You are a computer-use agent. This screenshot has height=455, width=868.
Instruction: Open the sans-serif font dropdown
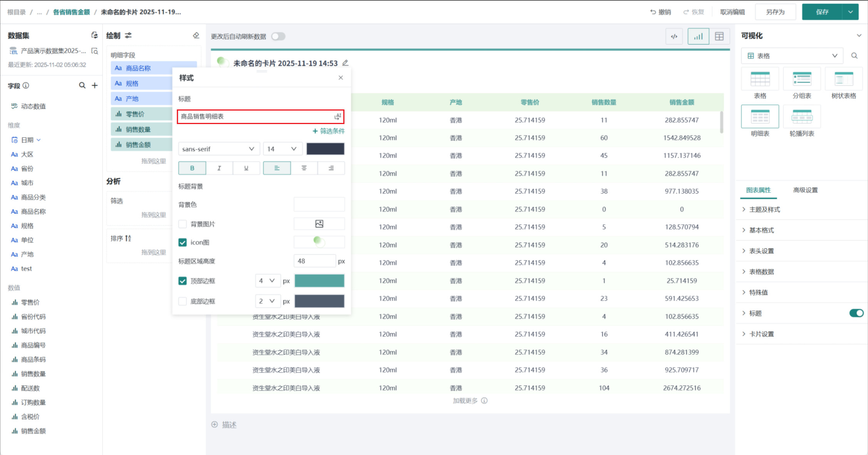pos(218,149)
